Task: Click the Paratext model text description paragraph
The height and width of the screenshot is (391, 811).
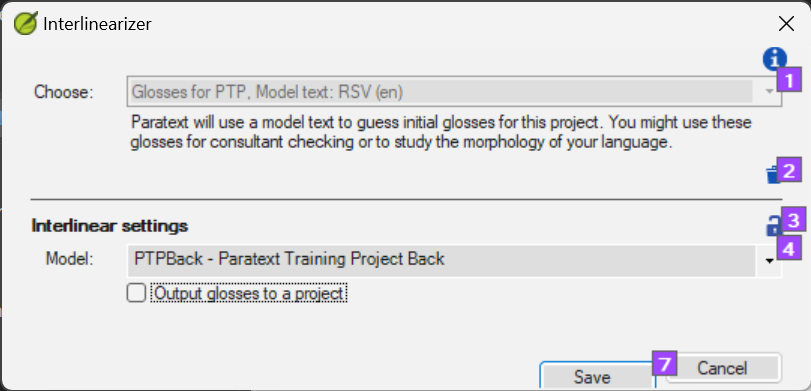Action: pyautogui.click(x=441, y=133)
